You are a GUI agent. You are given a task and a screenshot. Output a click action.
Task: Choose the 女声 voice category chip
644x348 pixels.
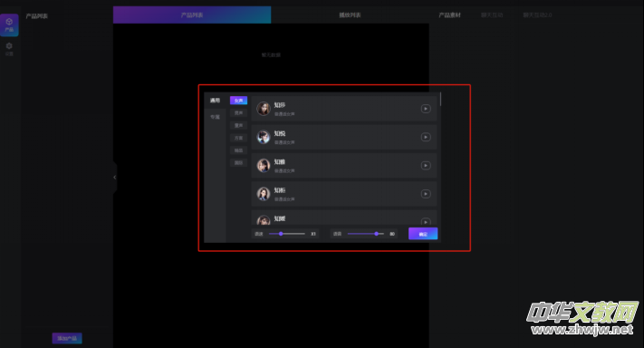click(238, 101)
